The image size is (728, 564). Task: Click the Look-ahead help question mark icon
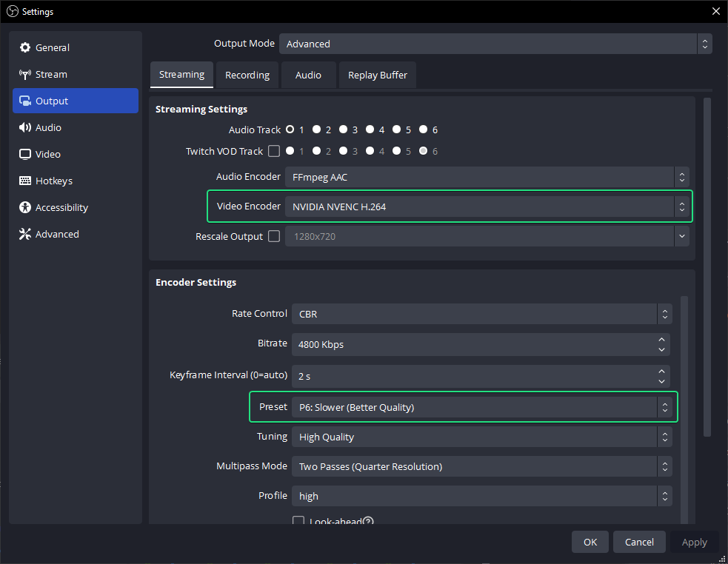pyautogui.click(x=368, y=522)
